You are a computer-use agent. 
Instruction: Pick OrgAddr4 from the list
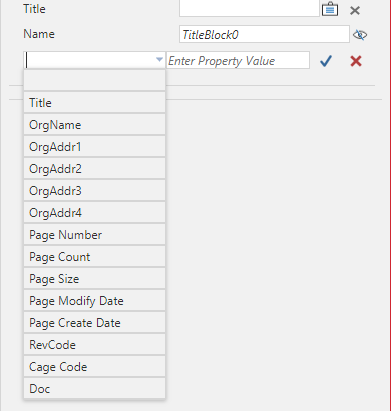click(x=95, y=212)
